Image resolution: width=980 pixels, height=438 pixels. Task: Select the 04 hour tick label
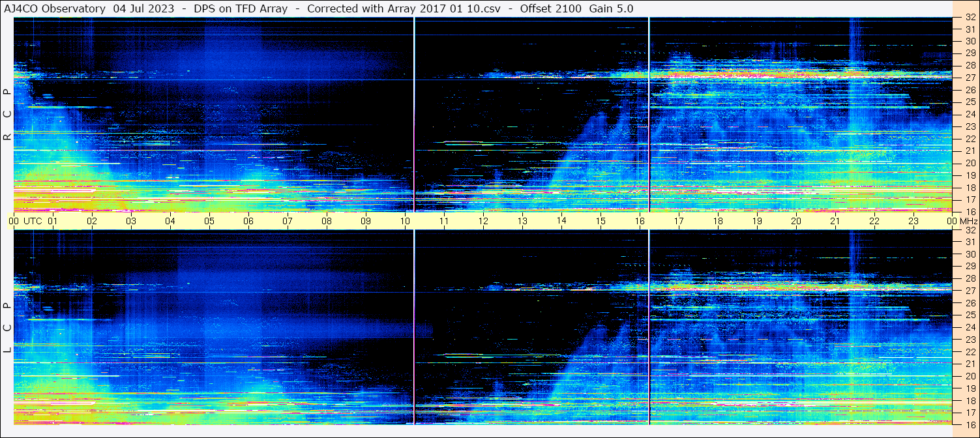tap(170, 221)
